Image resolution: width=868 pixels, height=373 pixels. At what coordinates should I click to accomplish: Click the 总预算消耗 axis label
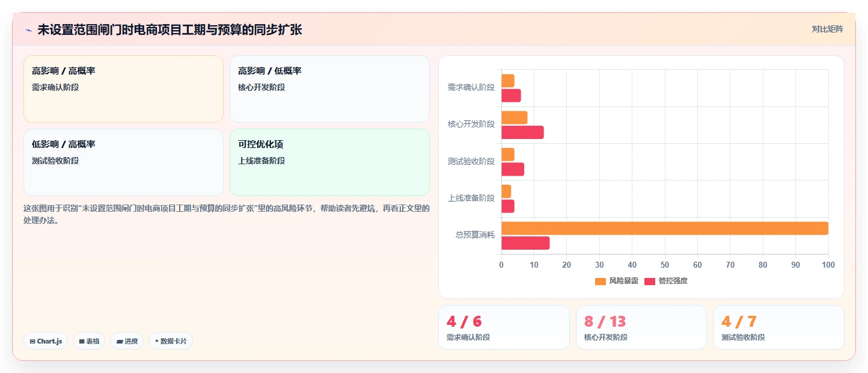point(475,235)
